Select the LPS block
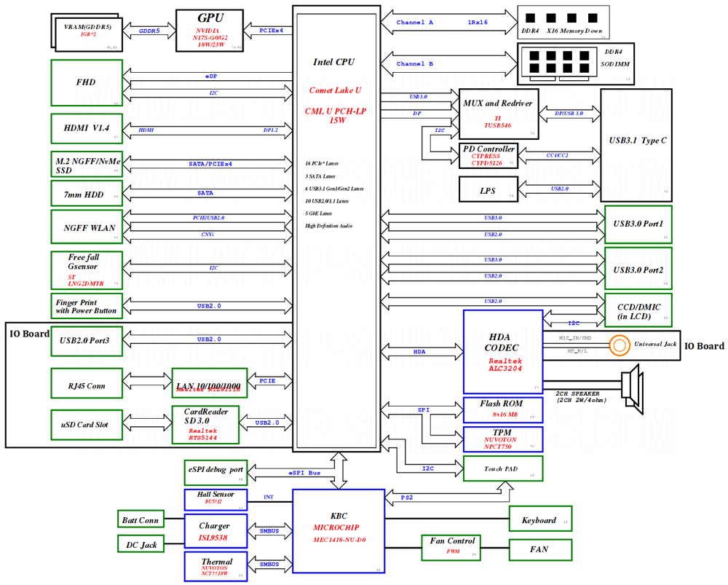 [488, 189]
